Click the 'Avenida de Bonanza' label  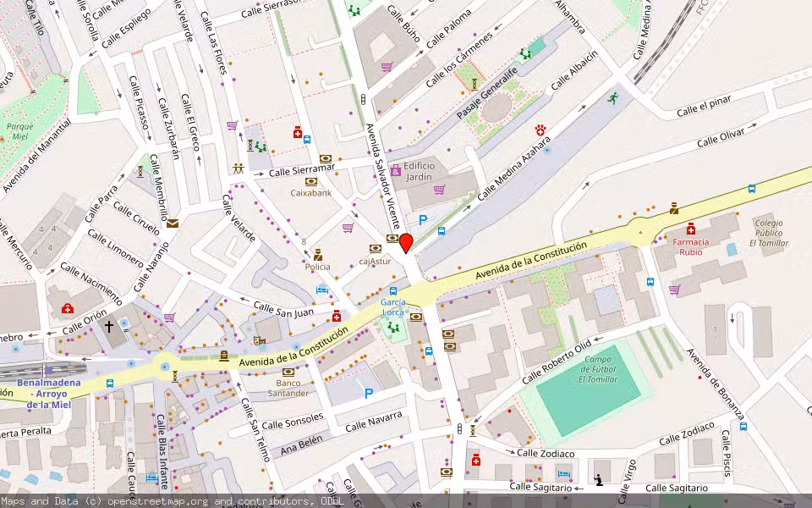tap(716, 384)
